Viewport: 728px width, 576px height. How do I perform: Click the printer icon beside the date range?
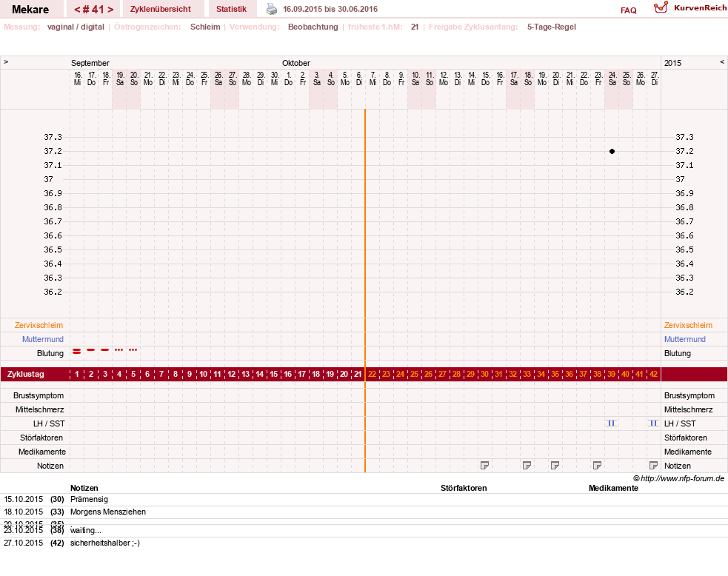(272, 9)
